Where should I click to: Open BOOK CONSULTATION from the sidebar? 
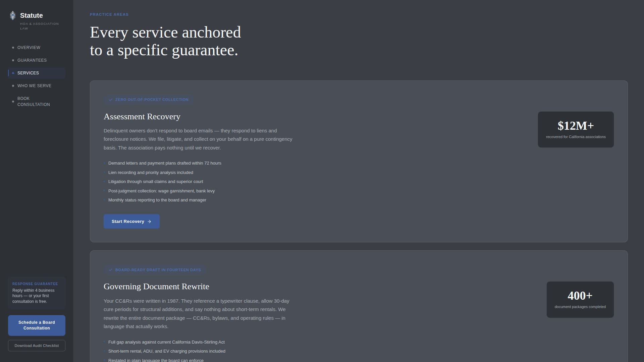(x=34, y=102)
